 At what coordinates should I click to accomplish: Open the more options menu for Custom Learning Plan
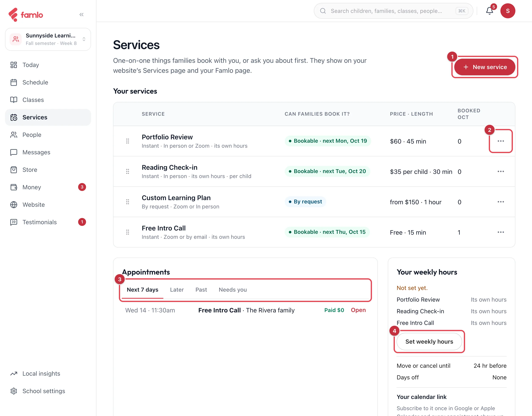501,202
